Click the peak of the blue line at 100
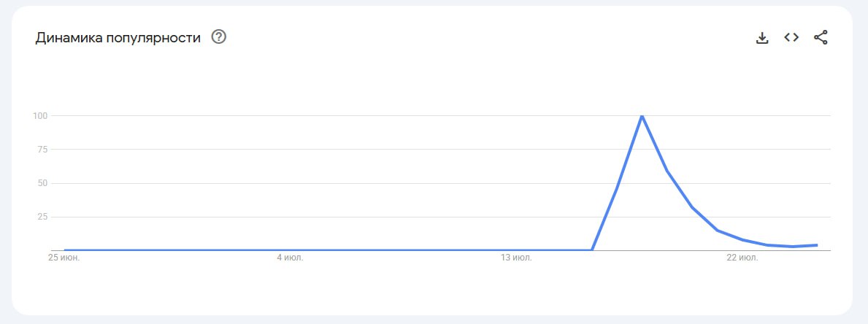Viewport: 868px width, 324px height. click(642, 116)
